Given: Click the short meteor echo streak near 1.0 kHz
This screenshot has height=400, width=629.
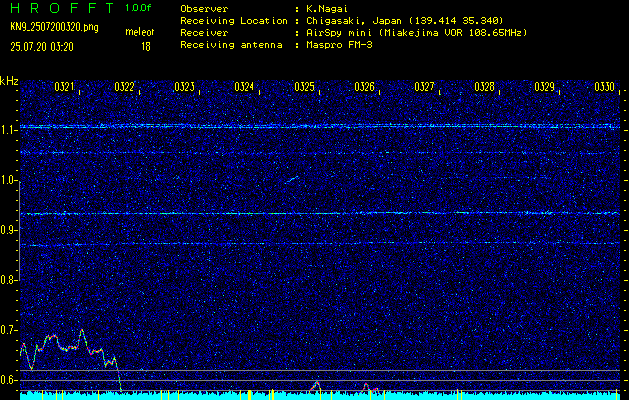Looking at the screenshot, I should (292, 179).
